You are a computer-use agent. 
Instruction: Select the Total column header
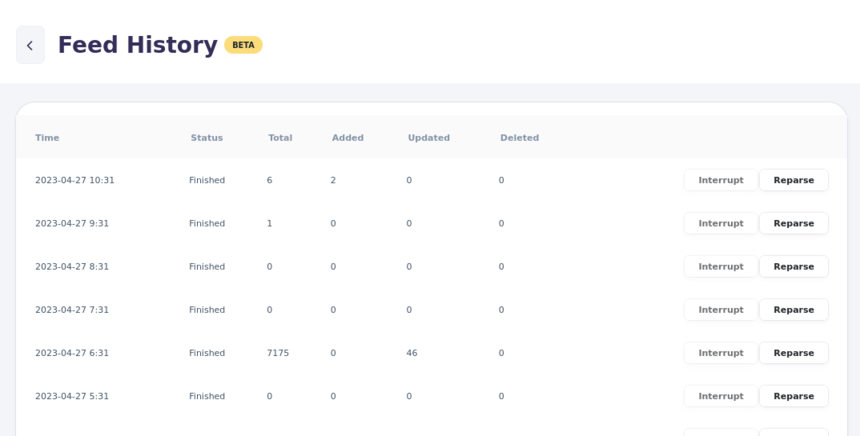(x=280, y=138)
